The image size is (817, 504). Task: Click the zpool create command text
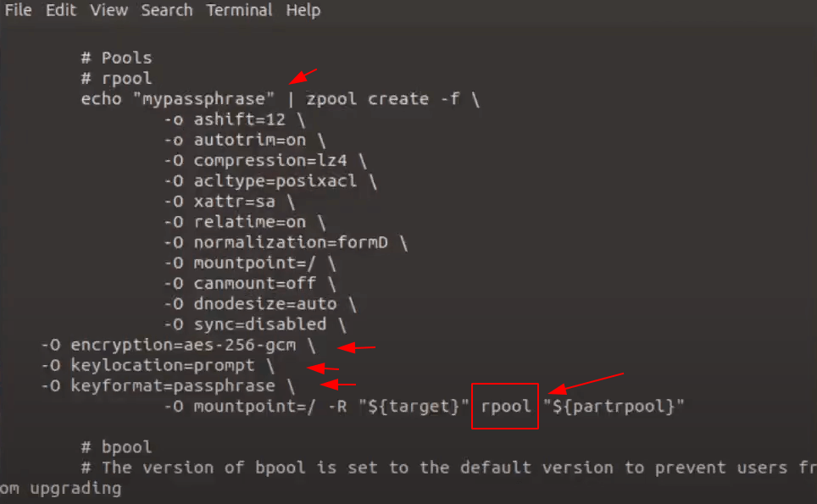pos(367,99)
